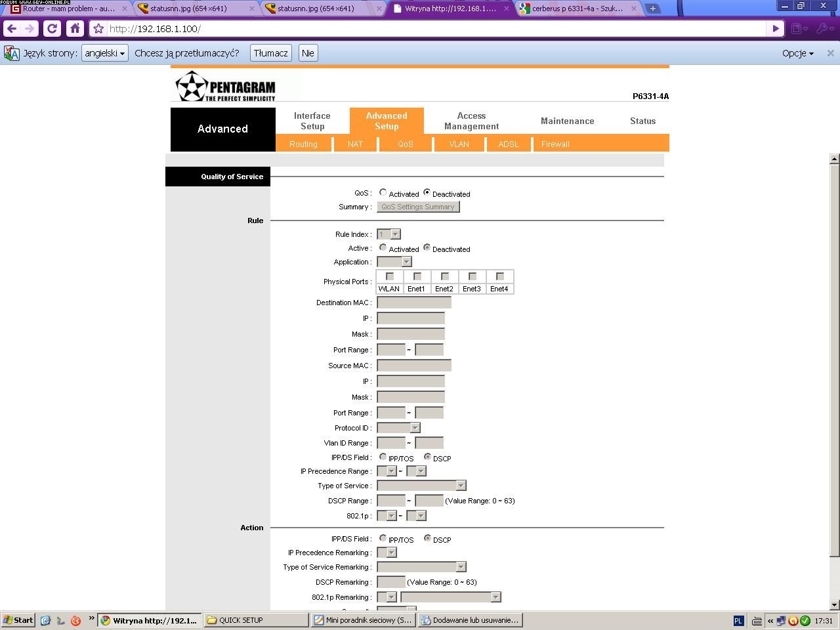840x630 pixels.
Task: Open Status tab
Action: [x=642, y=121]
